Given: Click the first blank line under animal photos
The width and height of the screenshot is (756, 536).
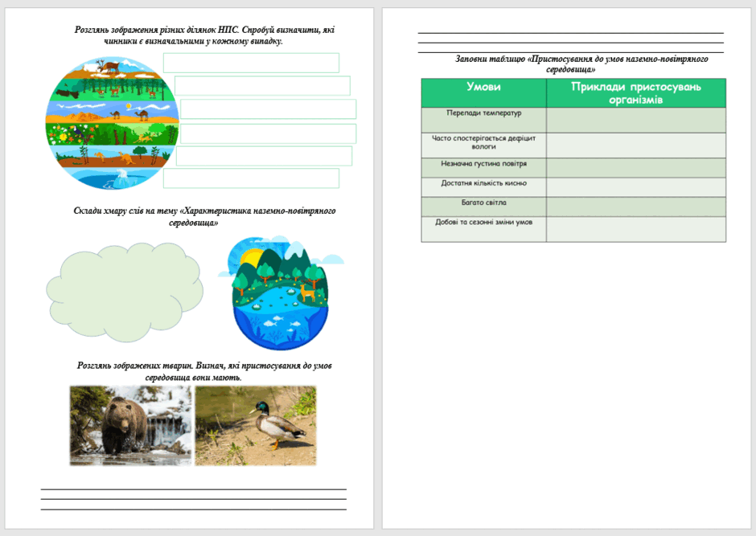Looking at the screenshot, I should pyautogui.click(x=194, y=489).
